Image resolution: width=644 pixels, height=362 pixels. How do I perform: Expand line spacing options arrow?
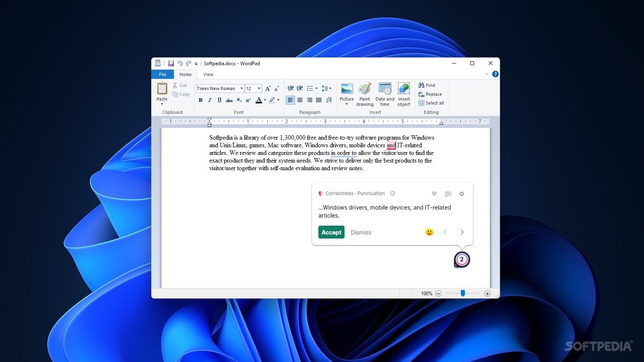330,88
